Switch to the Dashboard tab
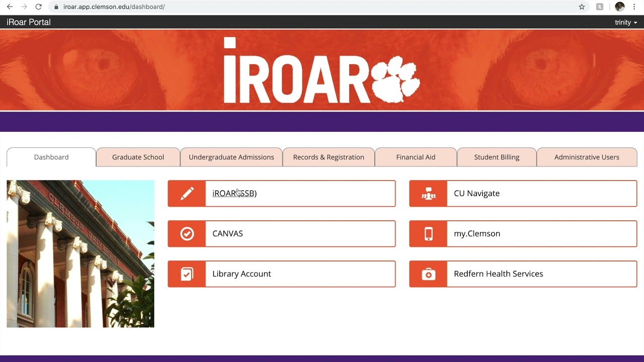The height and width of the screenshot is (362, 644). [x=51, y=157]
